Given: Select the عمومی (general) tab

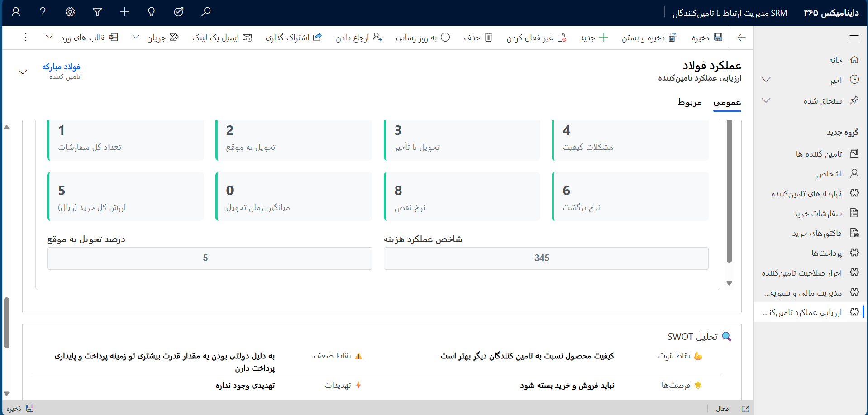Looking at the screenshot, I should pyautogui.click(x=727, y=102).
